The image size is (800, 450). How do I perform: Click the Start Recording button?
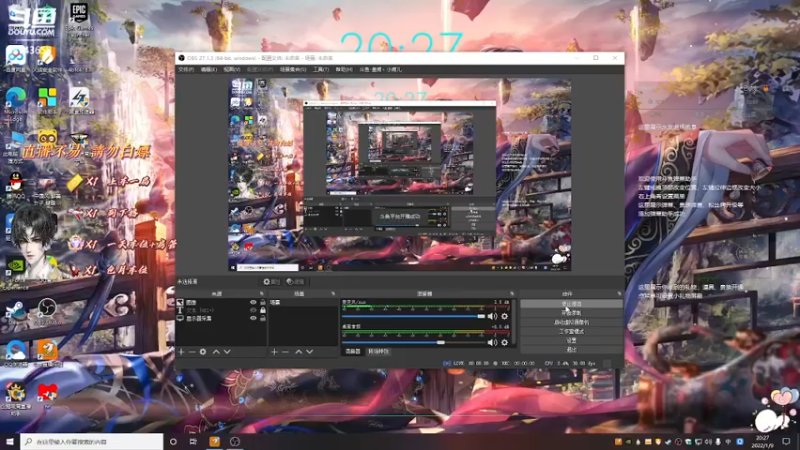tap(571, 313)
